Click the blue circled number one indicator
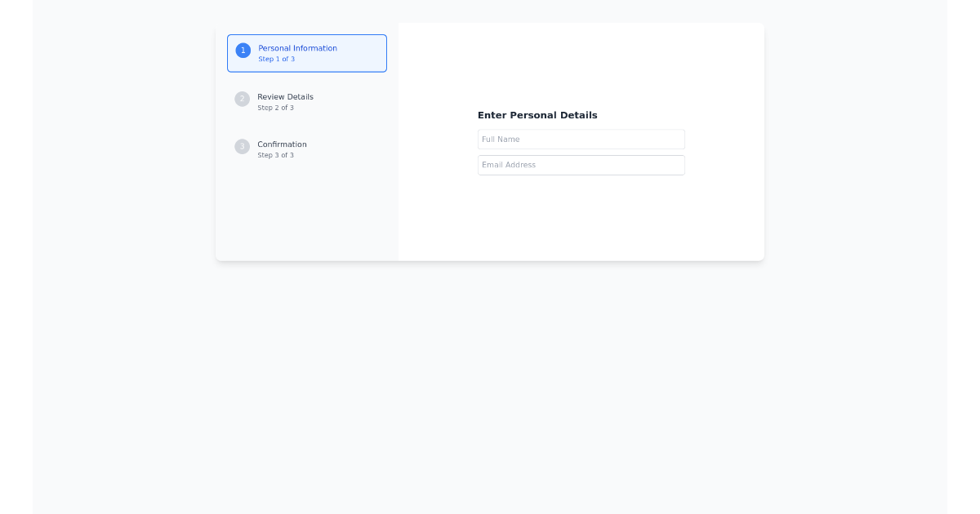 click(243, 50)
